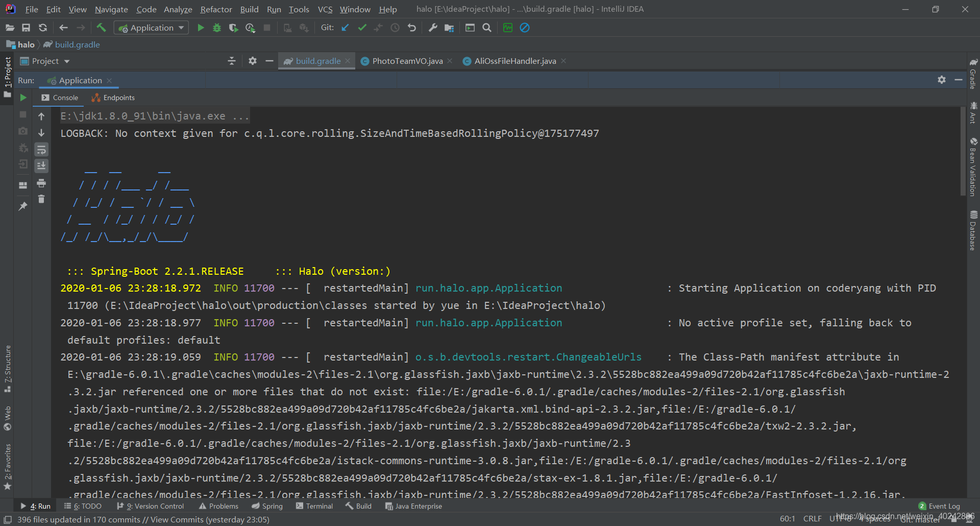
Task: Click the Run with Profiler icon
Action: tap(250, 28)
